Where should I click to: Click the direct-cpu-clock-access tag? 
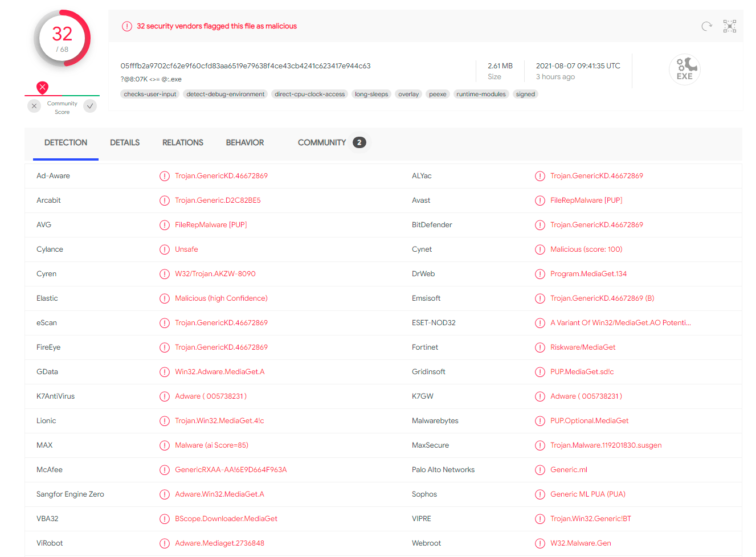tap(310, 95)
